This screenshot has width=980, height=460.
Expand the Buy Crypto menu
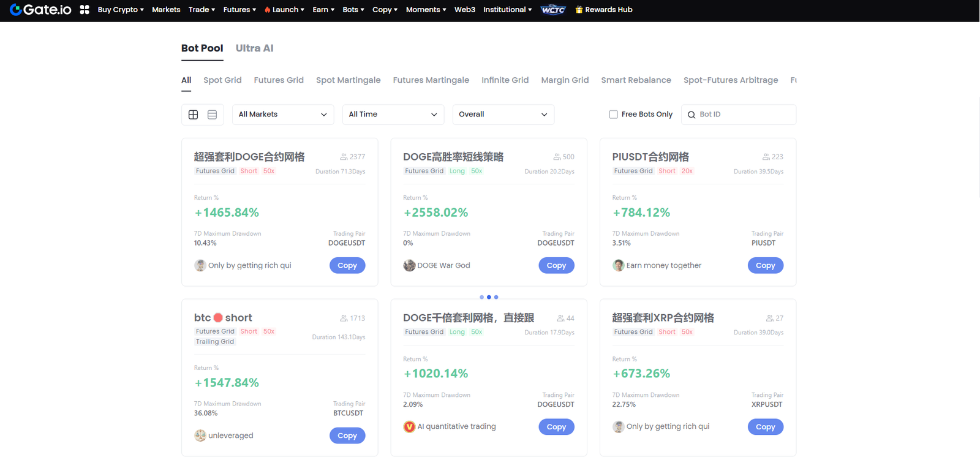point(121,10)
